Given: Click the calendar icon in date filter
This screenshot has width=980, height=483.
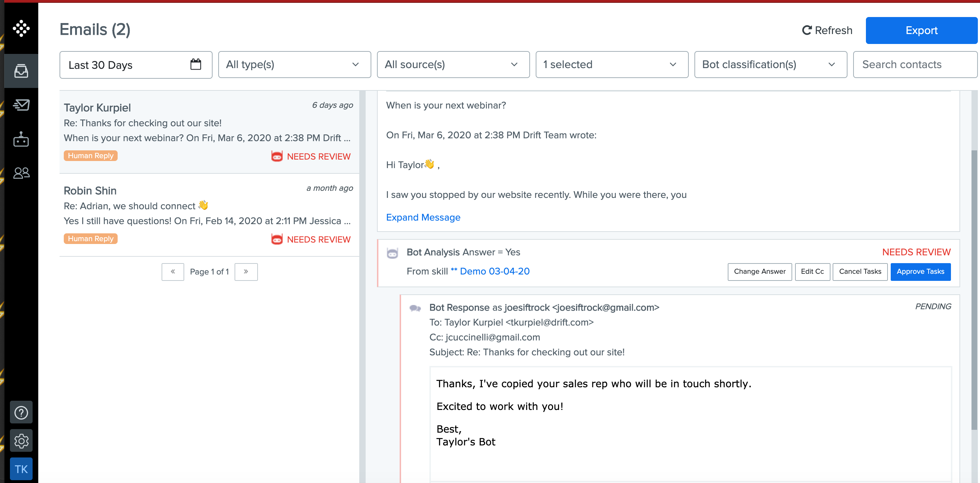Looking at the screenshot, I should click(196, 65).
